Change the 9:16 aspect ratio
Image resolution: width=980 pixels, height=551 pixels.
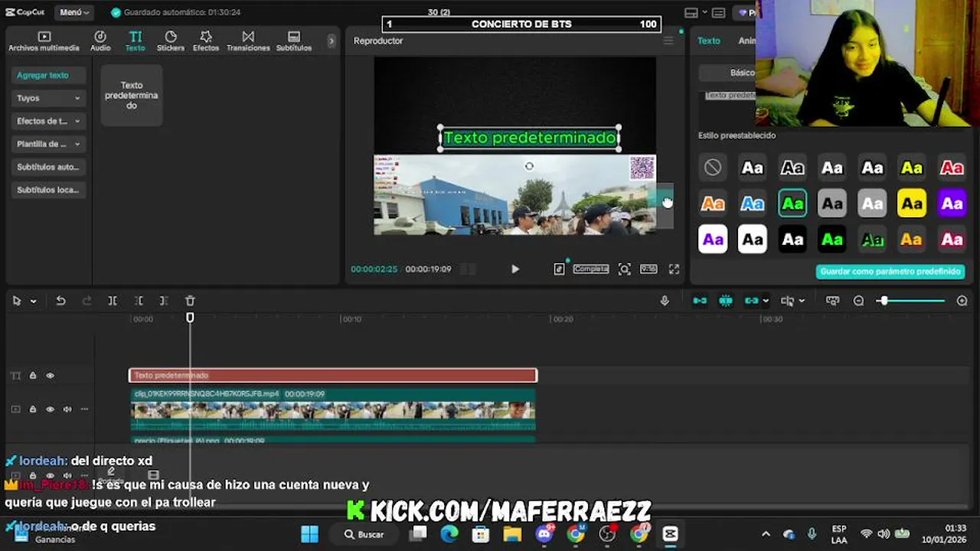(648, 269)
